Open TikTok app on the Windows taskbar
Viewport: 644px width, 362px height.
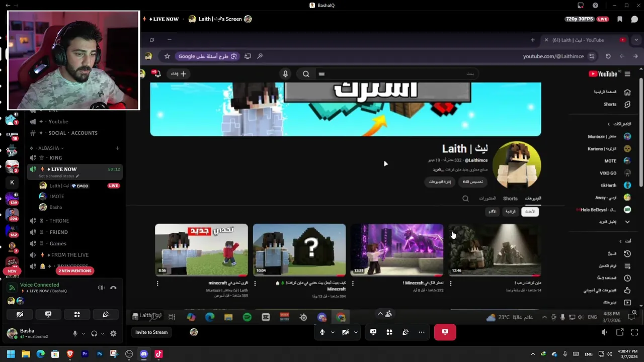(158, 354)
